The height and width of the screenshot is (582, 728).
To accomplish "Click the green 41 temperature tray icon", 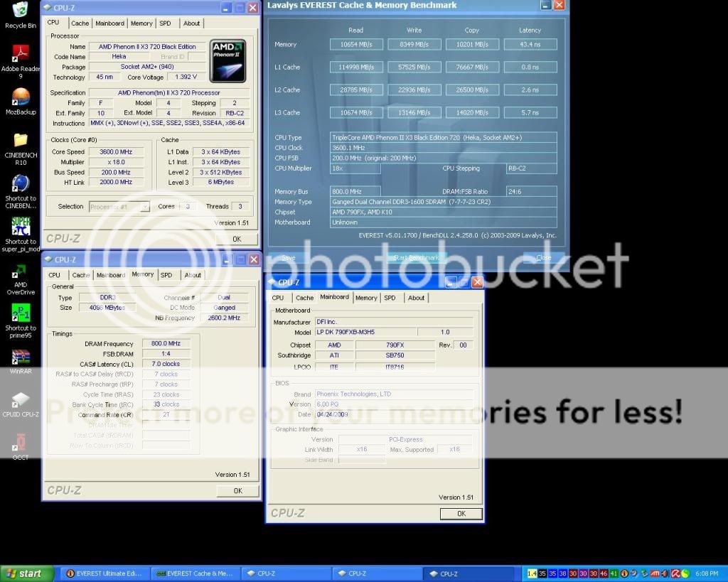I will coord(614,574).
